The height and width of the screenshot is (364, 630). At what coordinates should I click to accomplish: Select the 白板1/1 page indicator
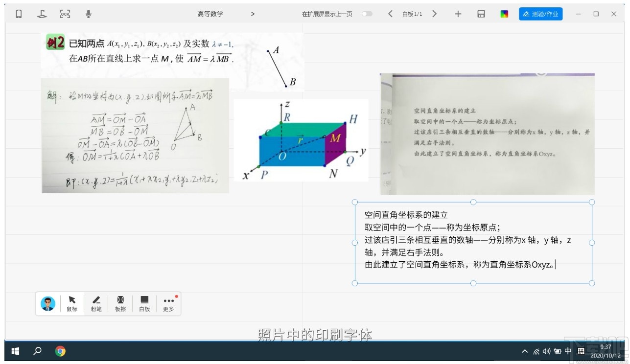[412, 14]
